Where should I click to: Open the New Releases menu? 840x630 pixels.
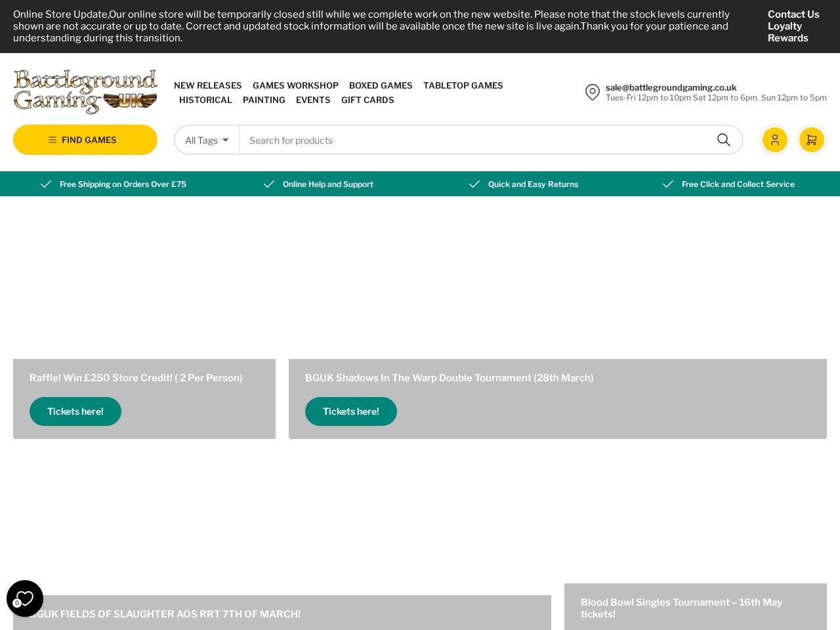click(x=207, y=85)
